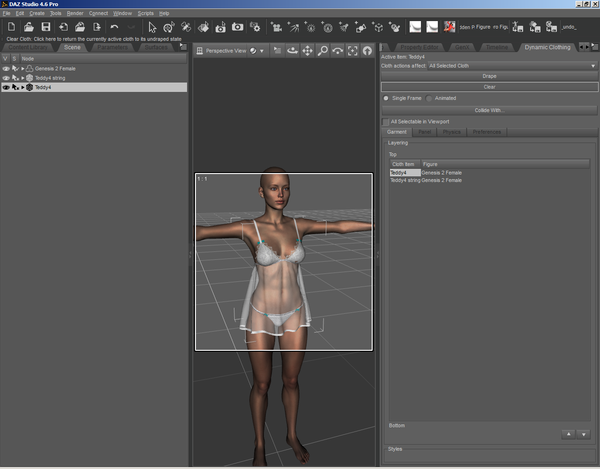
Task: Click the Collide With... button
Action: 488,109
